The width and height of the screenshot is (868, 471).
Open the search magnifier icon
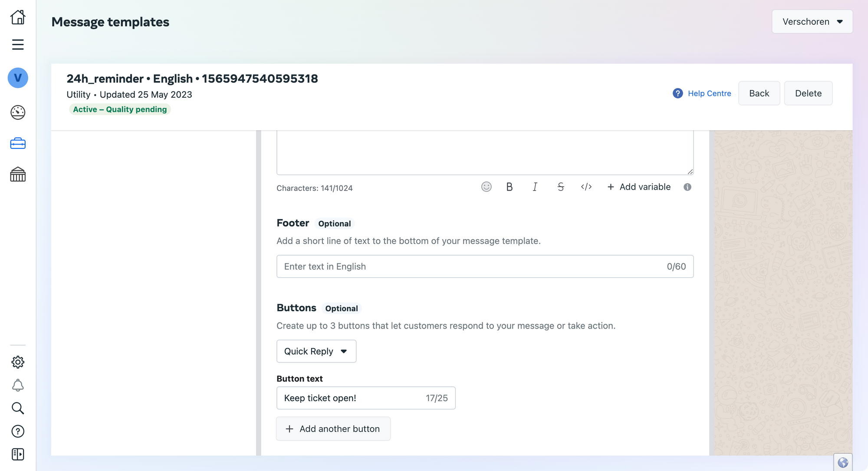pos(18,408)
